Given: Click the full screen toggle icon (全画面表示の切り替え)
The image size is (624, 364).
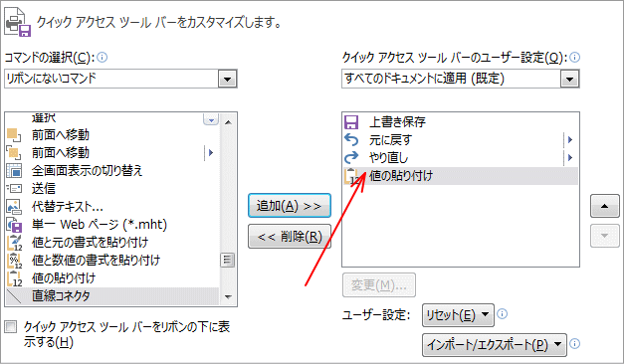Looking at the screenshot, I should (x=14, y=171).
